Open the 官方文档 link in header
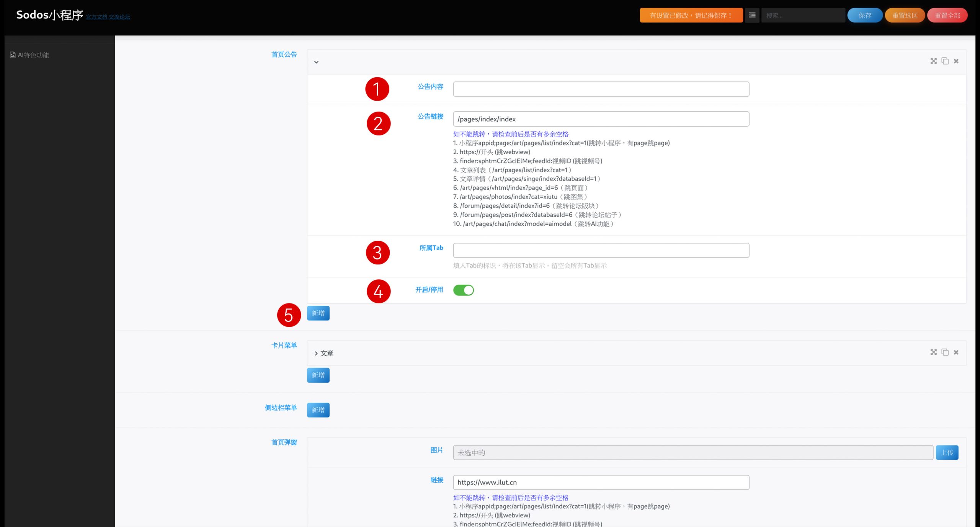 [x=96, y=17]
